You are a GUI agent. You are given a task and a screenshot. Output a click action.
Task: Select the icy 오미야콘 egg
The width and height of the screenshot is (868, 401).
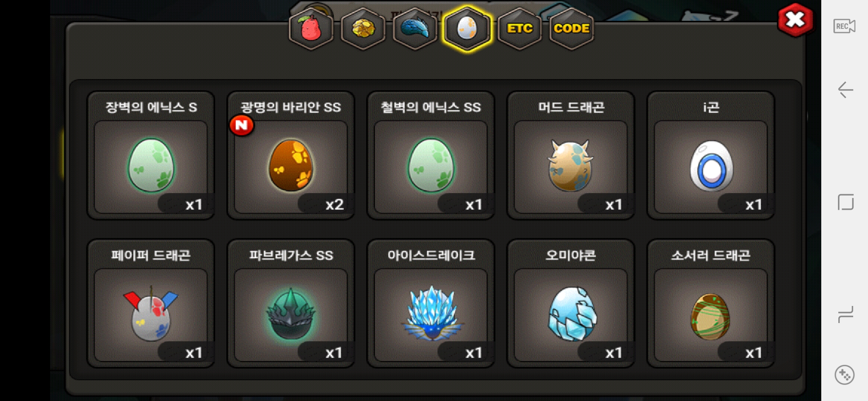pyautogui.click(x=571, y=303)
